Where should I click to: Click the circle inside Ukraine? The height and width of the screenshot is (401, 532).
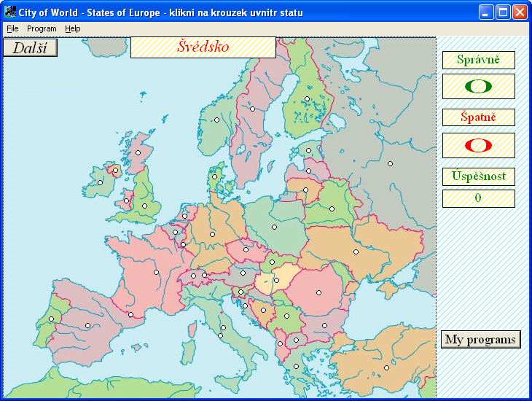tap(356, 252)
